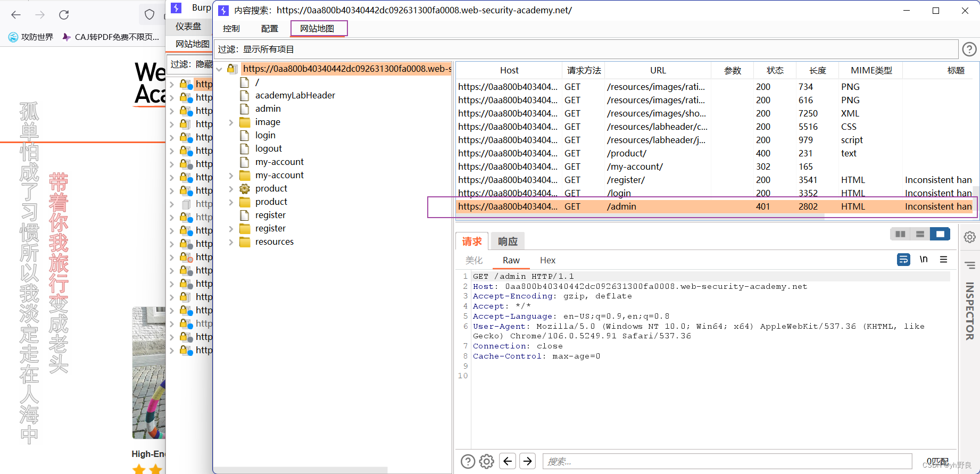
Task: Click browser reload icon
Action: coord(64,15)
